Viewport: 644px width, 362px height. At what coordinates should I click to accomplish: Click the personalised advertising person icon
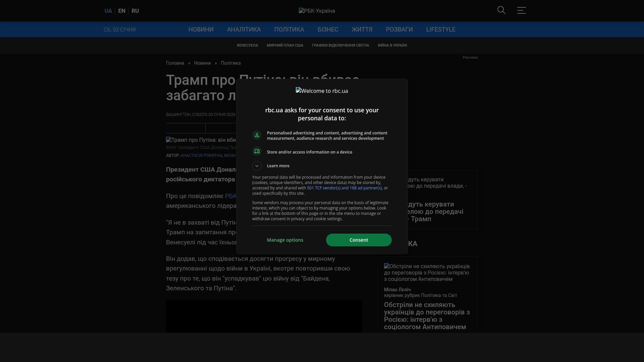point(257,135)
